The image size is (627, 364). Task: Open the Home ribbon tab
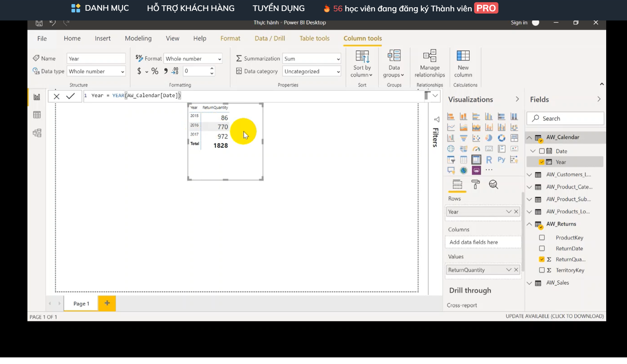(72, 38)
